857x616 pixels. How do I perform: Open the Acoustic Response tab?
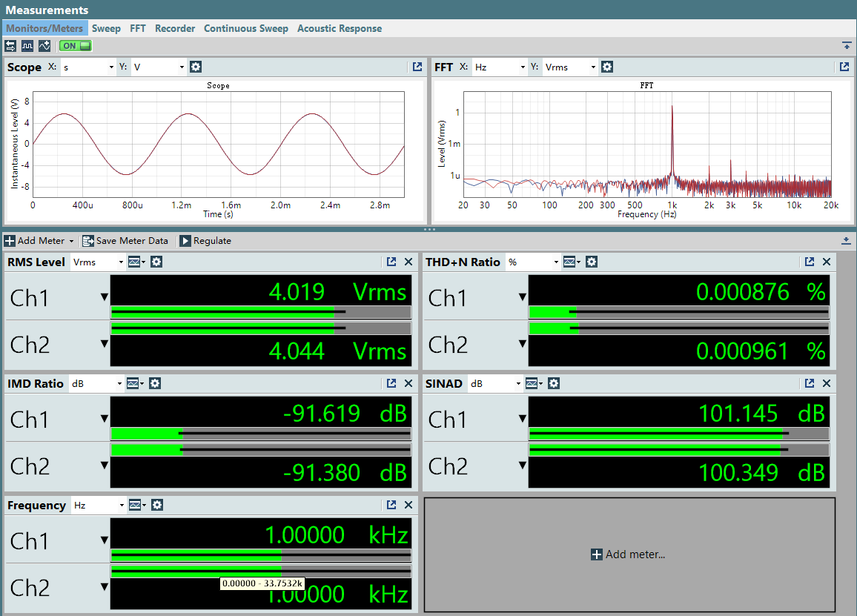(x=340, y=28)
